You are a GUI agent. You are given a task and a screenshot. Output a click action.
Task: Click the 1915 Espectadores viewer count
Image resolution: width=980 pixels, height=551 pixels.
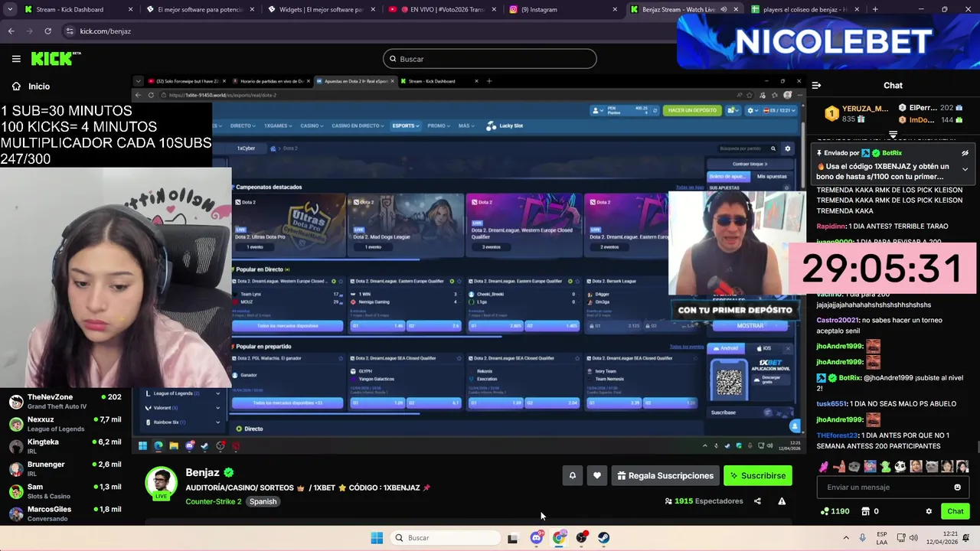pos(704,501)
